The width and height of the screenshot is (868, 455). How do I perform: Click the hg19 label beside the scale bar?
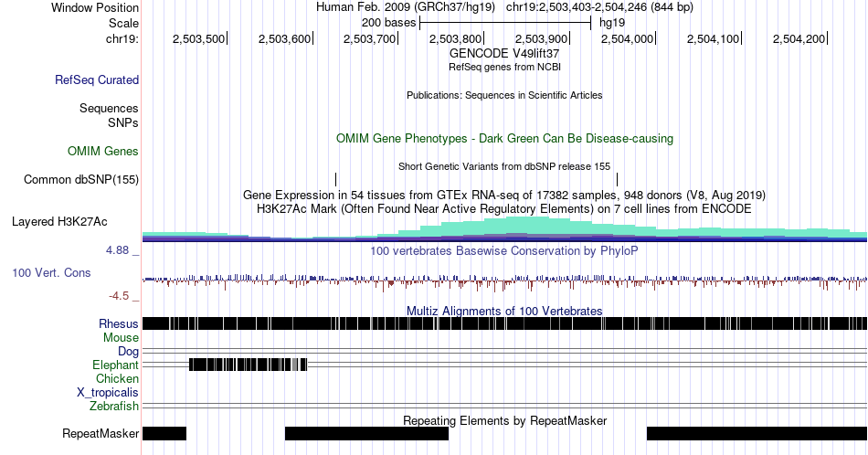pyautogui.click(x=612, y=23)
